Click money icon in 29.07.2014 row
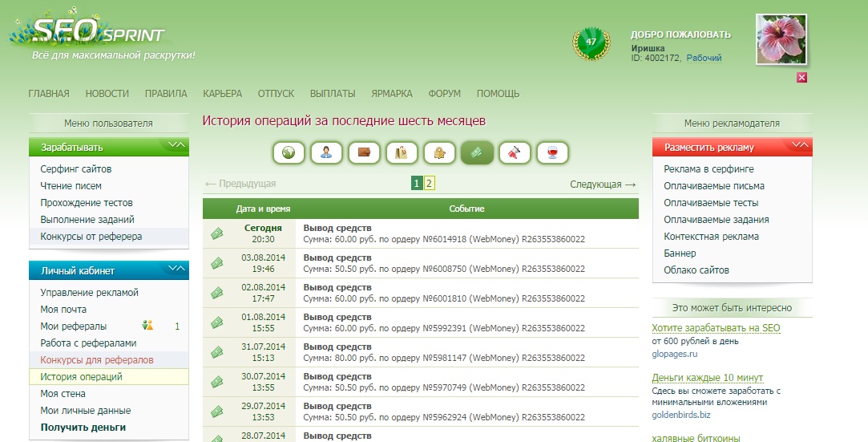868x442 pixels. 217,412
